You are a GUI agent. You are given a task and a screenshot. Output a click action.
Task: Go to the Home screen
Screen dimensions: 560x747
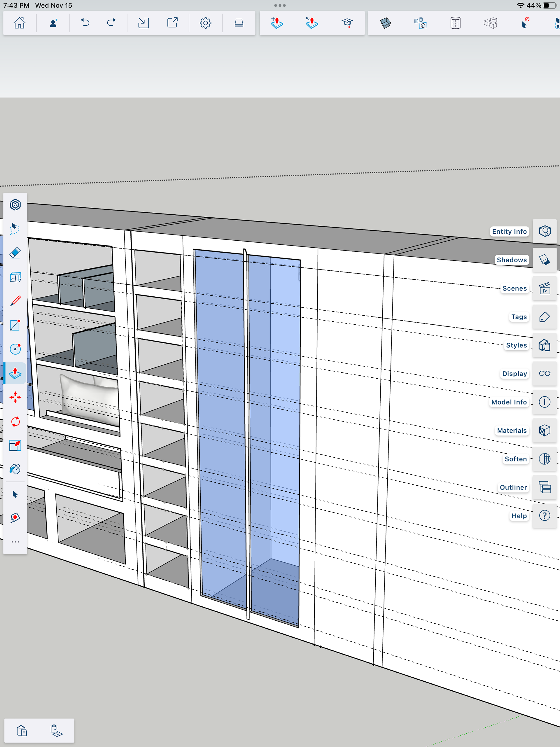click(x=20, y=23)
